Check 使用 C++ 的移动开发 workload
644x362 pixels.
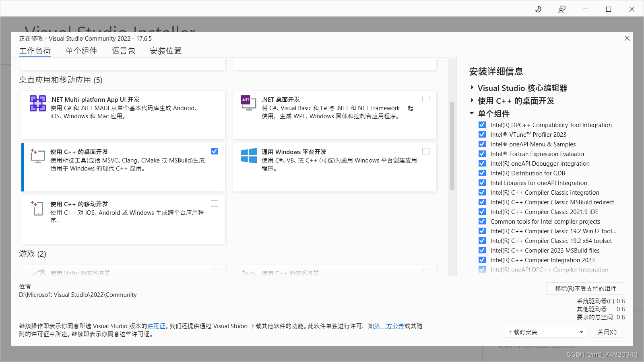click(x=215, y=204)
